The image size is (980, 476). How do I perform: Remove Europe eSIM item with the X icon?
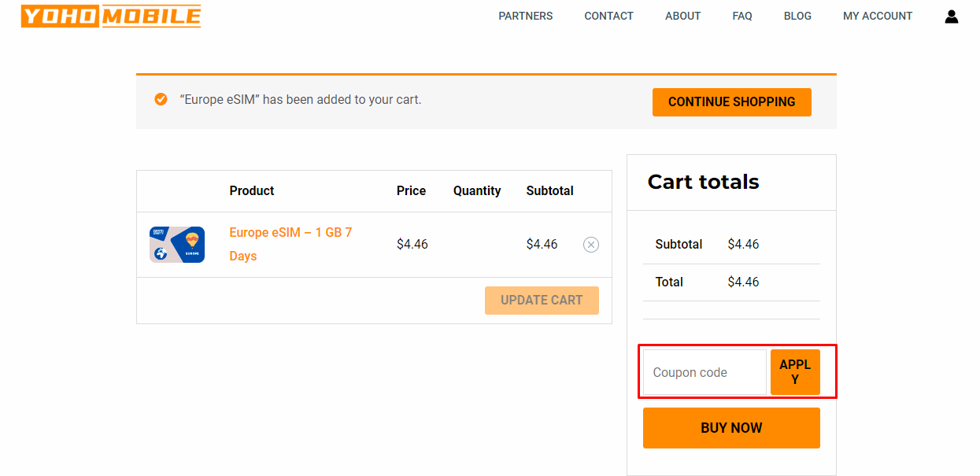pyautogui.click(x=591, y=245)
